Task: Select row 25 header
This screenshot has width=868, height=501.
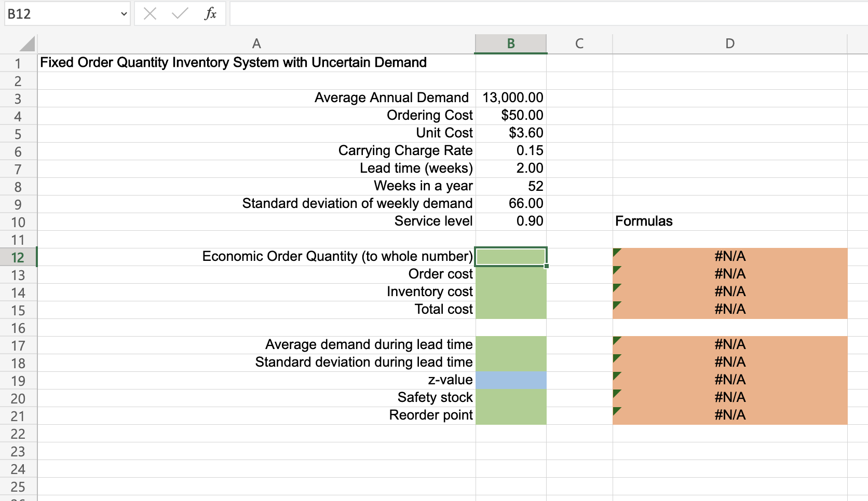Action: pos(18,486)
